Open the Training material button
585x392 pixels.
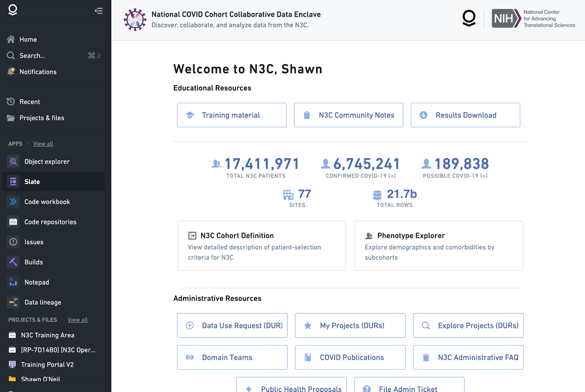tap(231, 115)
